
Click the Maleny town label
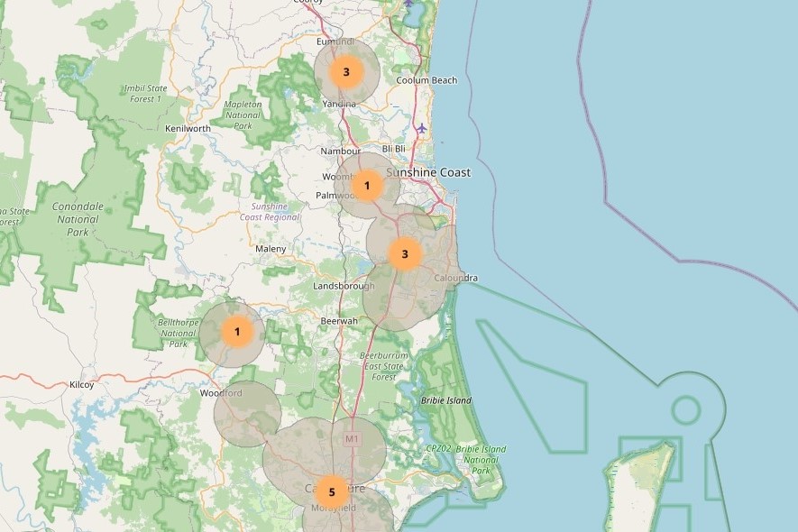tap(271, 249)
